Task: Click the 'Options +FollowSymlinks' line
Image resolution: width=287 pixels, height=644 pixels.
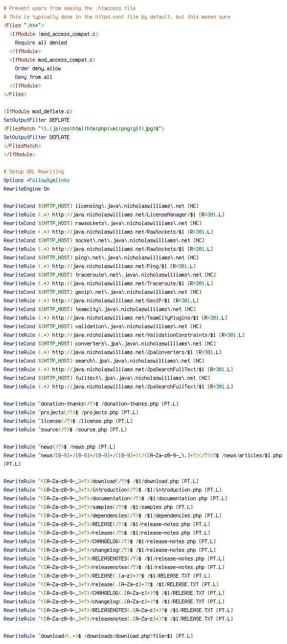Action: (x=36, y=180)
